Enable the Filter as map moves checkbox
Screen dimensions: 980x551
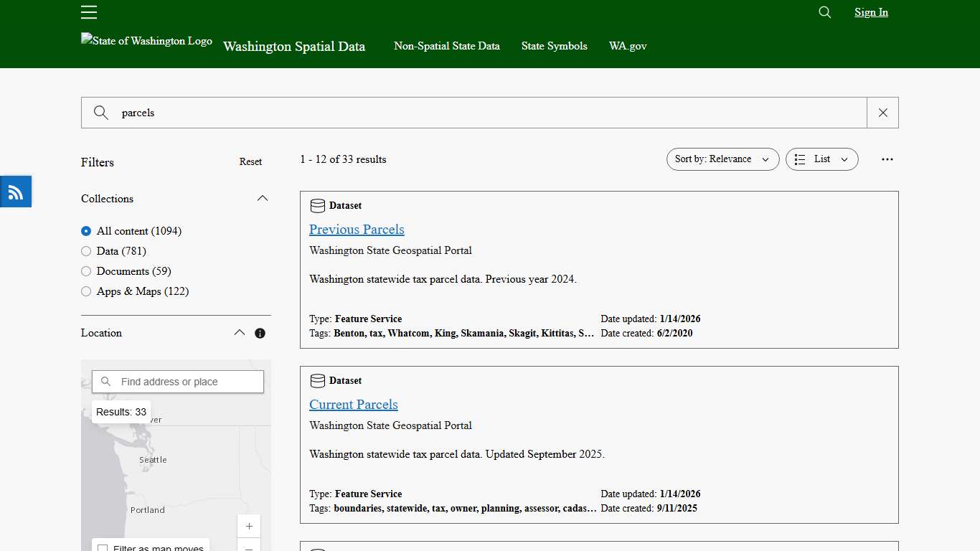[103, 547]
